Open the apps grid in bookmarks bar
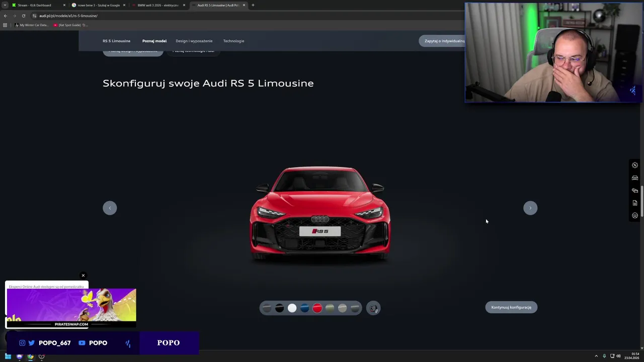Image resolution: width=644 pixels, height=362 pixels. coord(5,25)
